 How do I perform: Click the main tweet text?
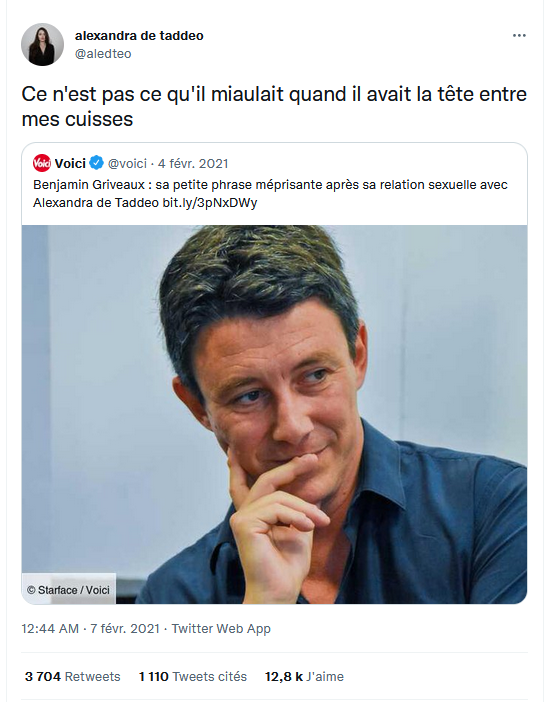point(274,107)
